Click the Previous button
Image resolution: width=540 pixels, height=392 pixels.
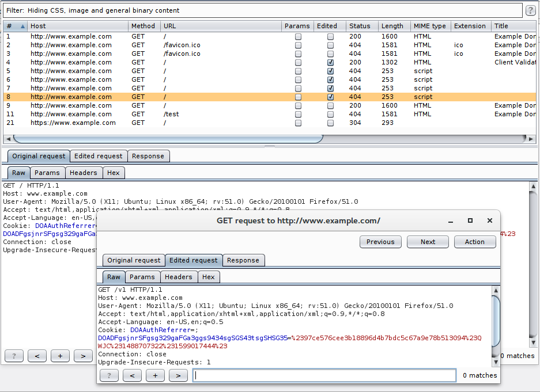click(380, 242)
